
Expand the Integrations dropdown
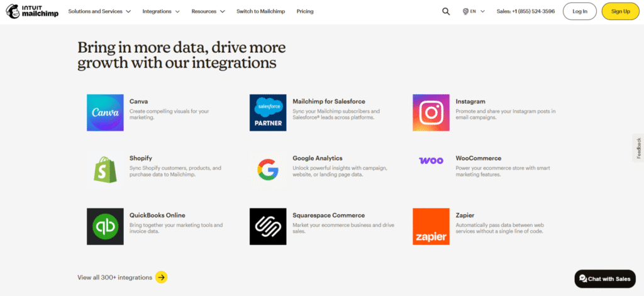click(161, 11)
